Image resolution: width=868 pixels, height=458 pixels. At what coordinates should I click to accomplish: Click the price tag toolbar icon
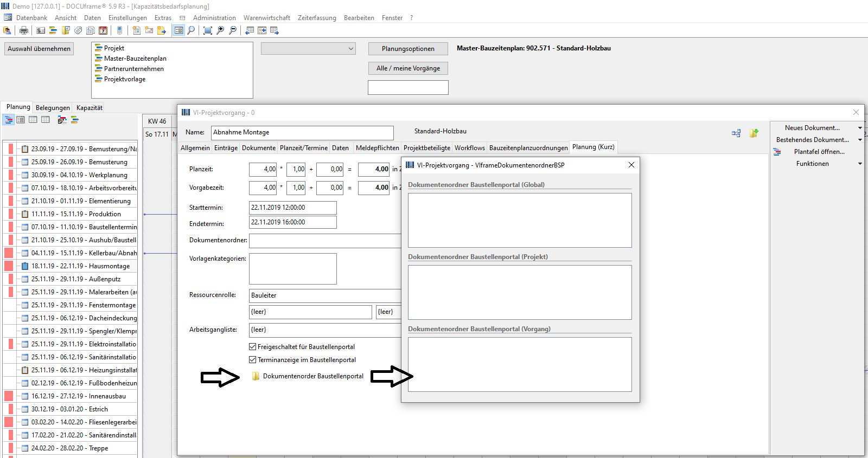pos(78,30)
